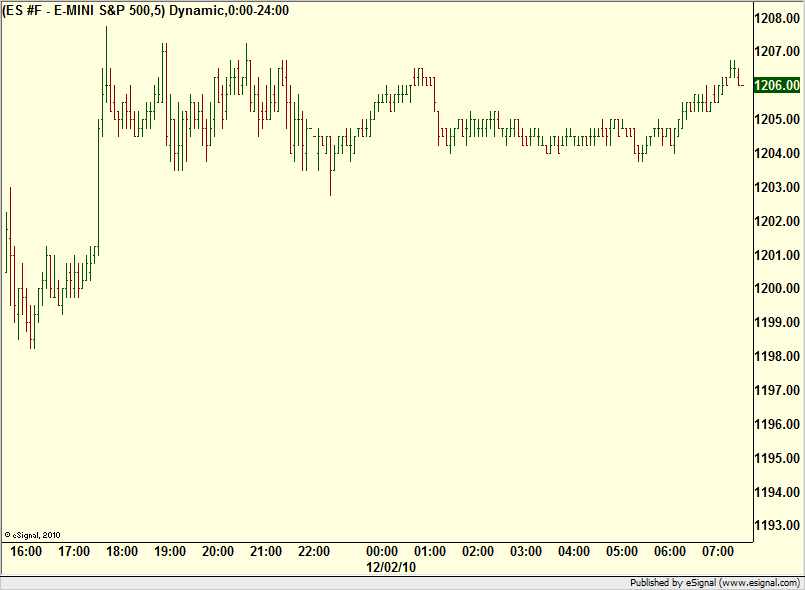Click the 16:00 time axis label
The height and width of the screenshot is (590, 805).
[26, 551]
